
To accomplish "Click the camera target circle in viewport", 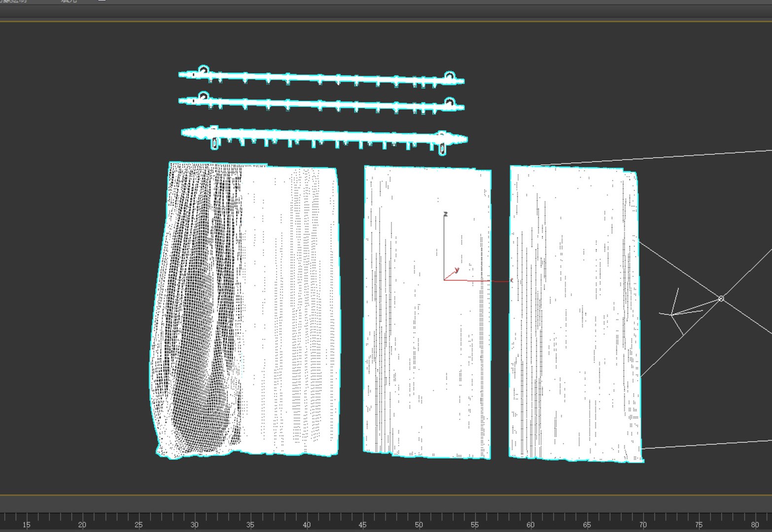I will [x=721, y=299].
